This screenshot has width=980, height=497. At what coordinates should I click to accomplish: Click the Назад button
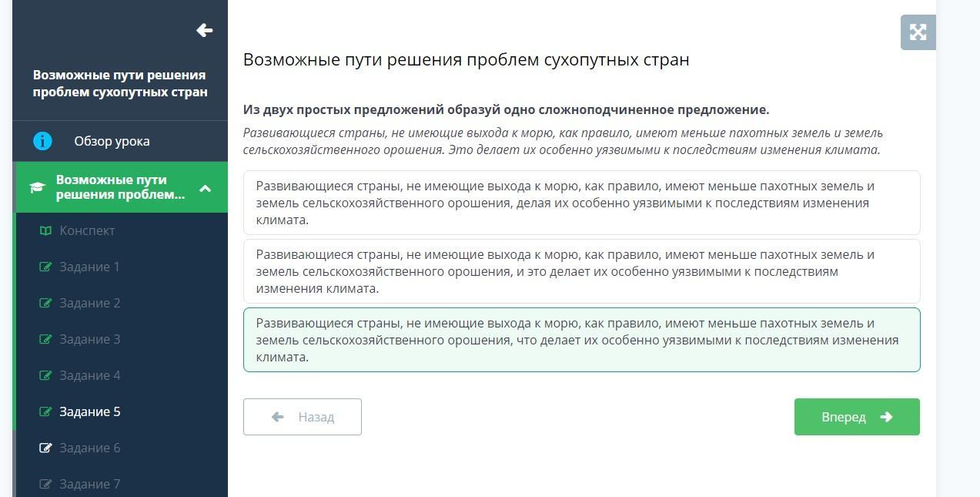302,417
